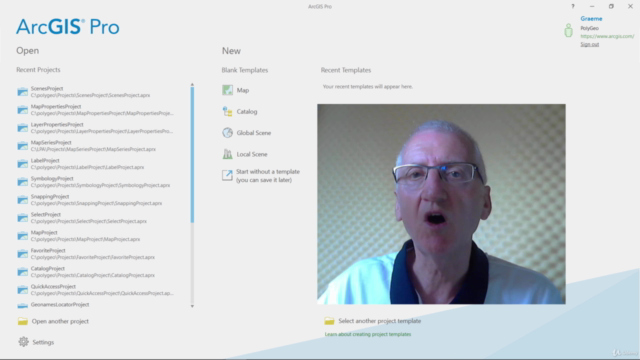Viewport: 640px width, 360px height.
Task: Pick the Local Scene buildings icon
Action: pos(227,154)
